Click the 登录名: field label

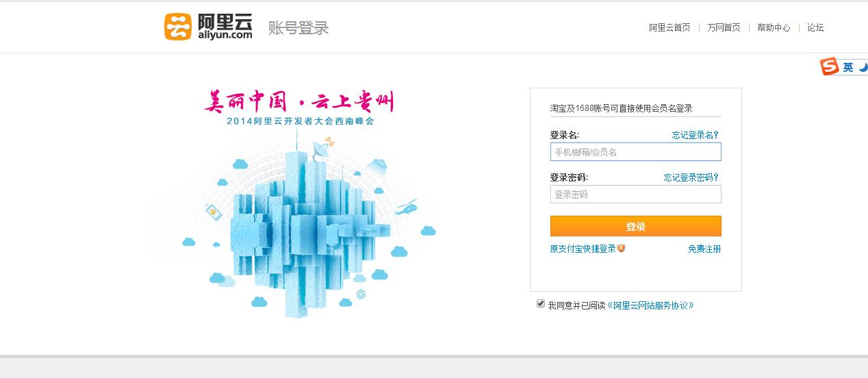(564, 135)
